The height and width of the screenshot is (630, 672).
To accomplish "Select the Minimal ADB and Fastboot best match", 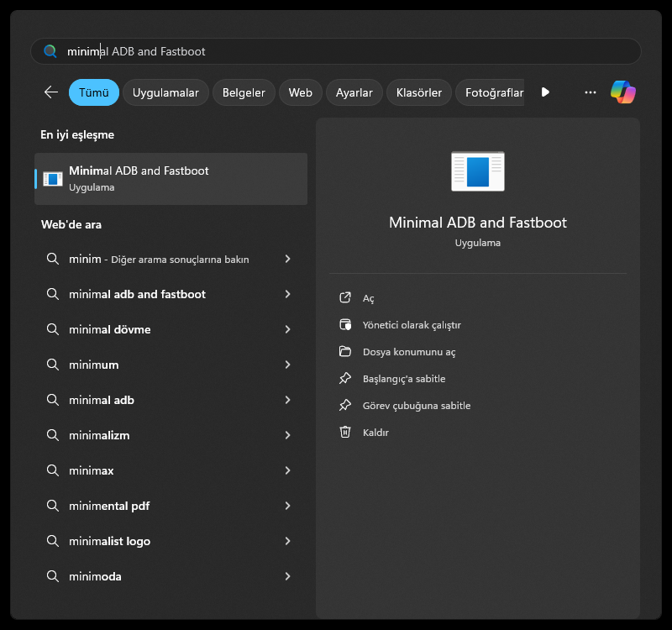I will 171,178.
